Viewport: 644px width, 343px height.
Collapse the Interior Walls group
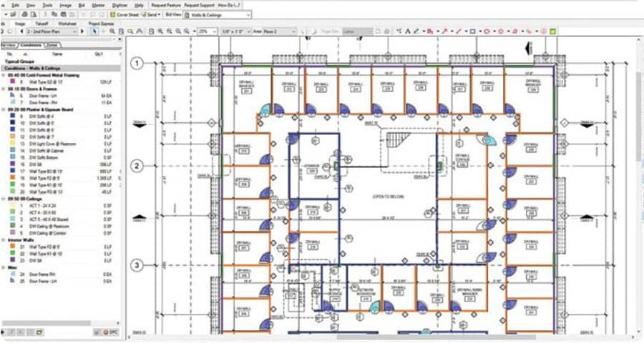(x=4, y=240)
